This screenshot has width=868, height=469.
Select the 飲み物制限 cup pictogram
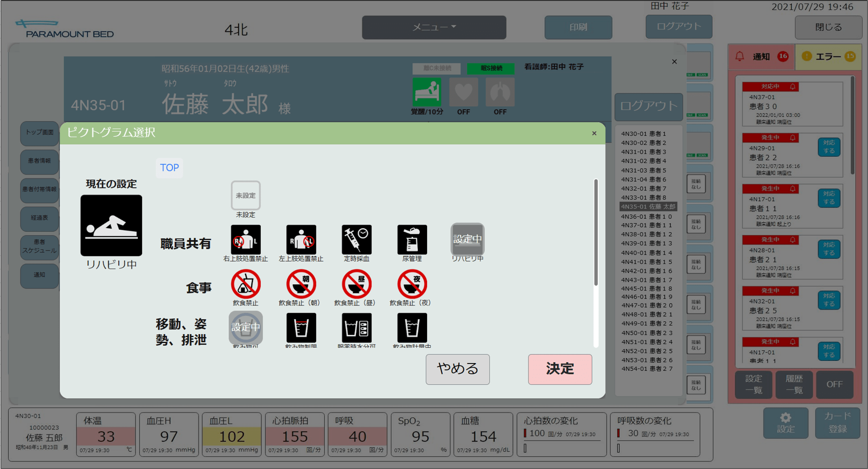point(301,327)
